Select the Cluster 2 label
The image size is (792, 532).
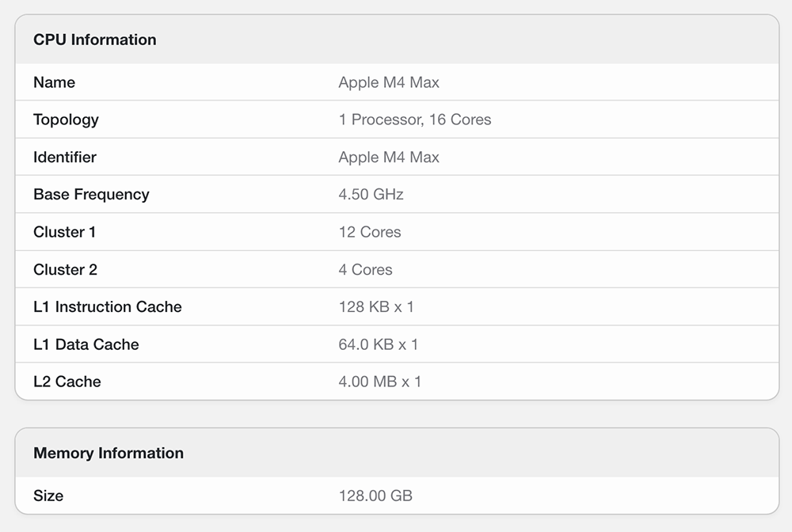coord(65,269)
